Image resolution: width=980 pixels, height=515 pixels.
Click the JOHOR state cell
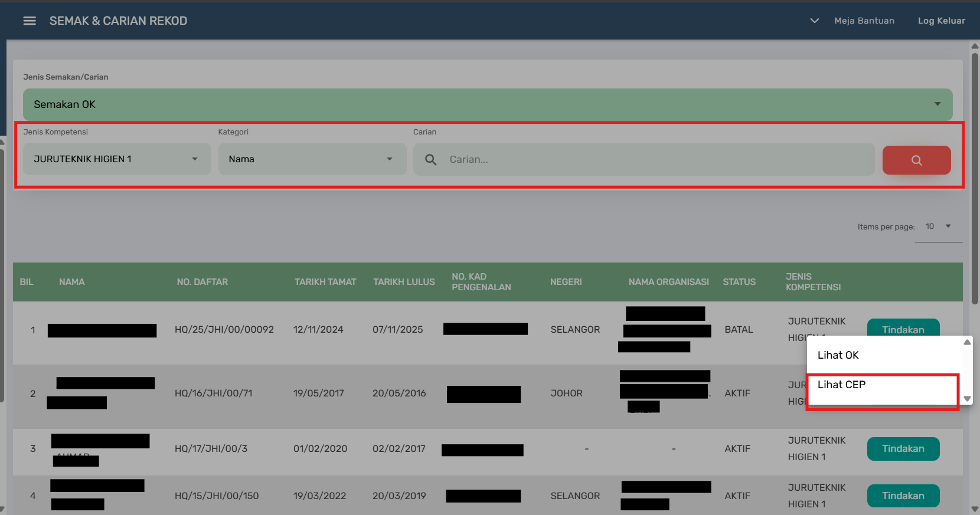coord(566,393)
